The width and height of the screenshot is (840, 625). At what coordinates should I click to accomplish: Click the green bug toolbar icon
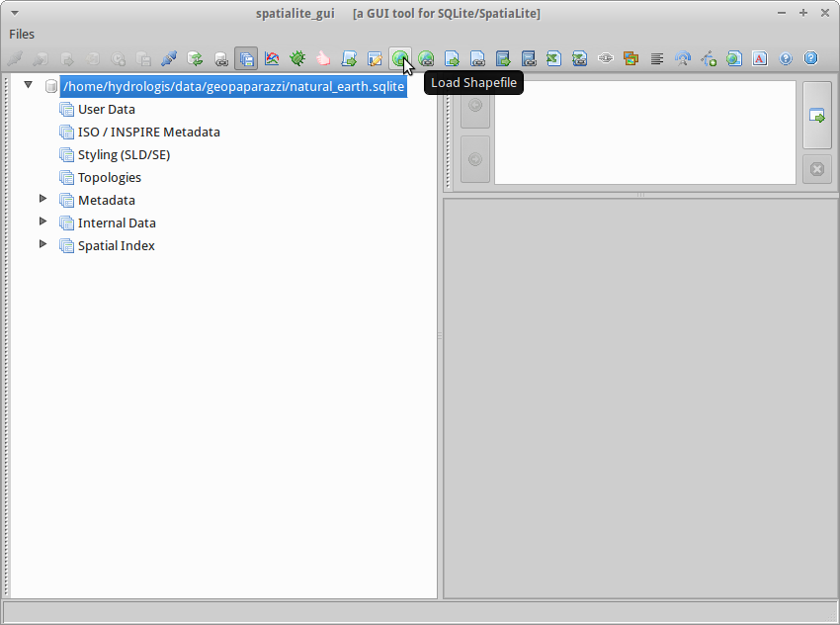(x=297, y=58)
